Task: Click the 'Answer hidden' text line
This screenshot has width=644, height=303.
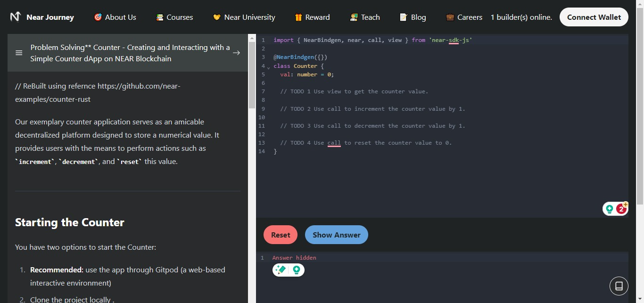Action: [x=294, y=258]
